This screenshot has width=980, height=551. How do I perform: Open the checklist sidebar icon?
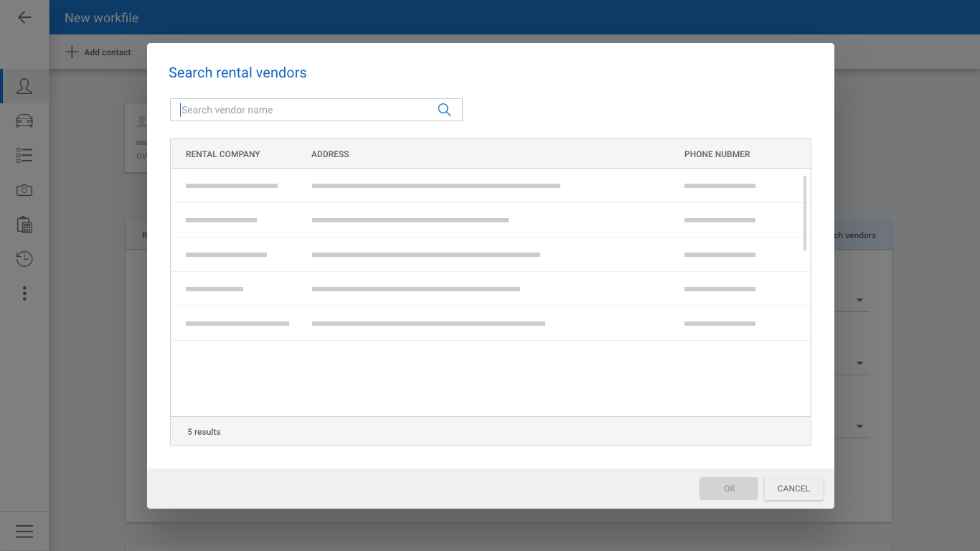(24, 155)
